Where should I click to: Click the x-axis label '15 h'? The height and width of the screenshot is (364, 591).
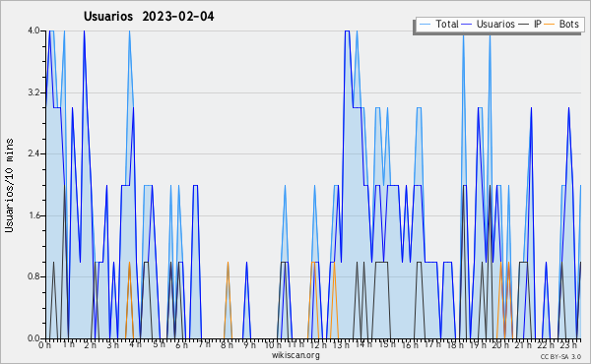click(387, 344)
